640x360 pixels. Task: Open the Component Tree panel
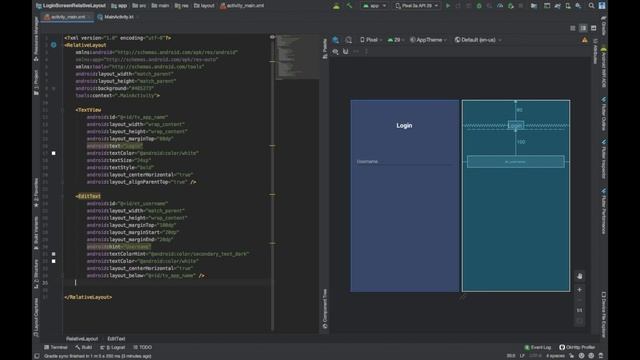(325, 309)
